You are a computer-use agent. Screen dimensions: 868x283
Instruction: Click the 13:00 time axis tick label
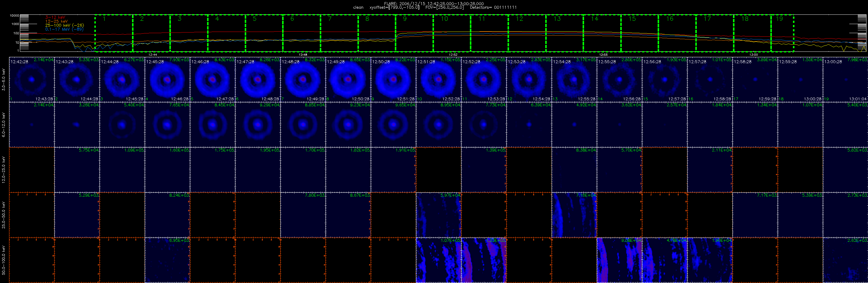pyautogui.click(x=753, y=54)
